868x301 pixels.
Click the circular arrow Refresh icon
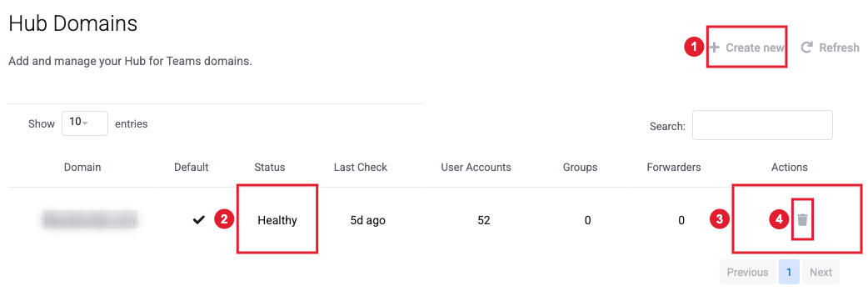click(806, 48)
